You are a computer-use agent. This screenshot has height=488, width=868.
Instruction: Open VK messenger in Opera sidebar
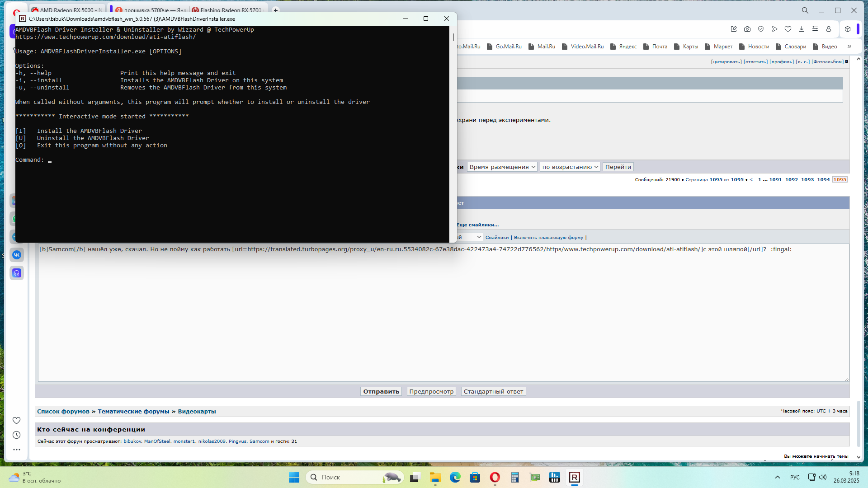point(17,255)
